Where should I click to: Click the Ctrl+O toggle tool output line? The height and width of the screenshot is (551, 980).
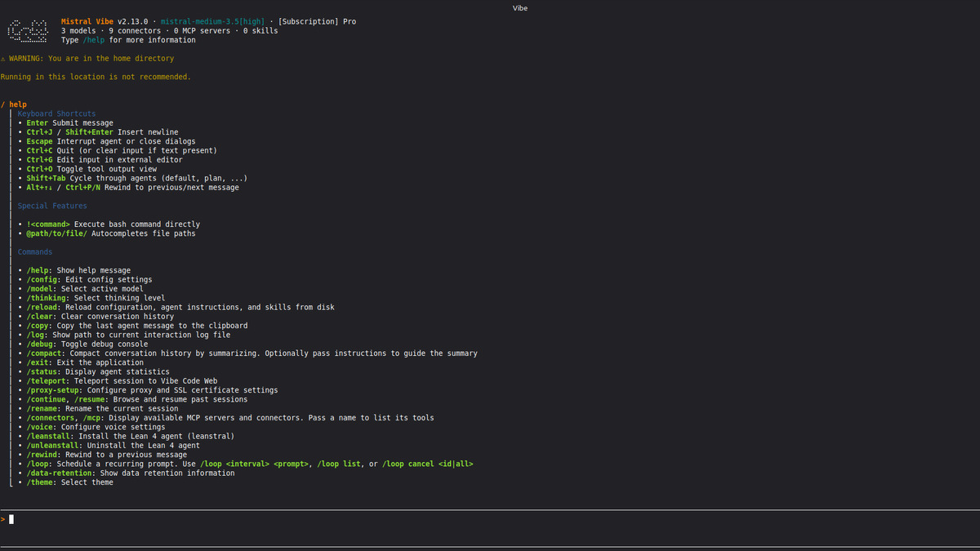(x=87, y=169)
